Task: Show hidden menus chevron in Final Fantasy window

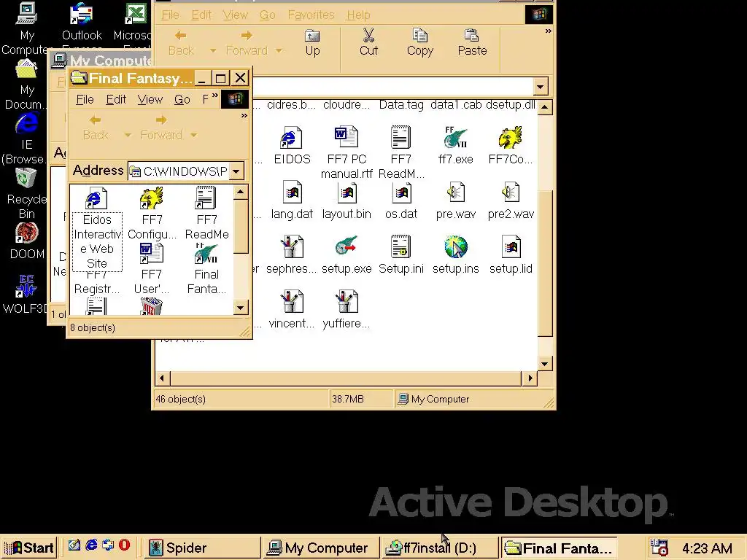Action: 215,96
